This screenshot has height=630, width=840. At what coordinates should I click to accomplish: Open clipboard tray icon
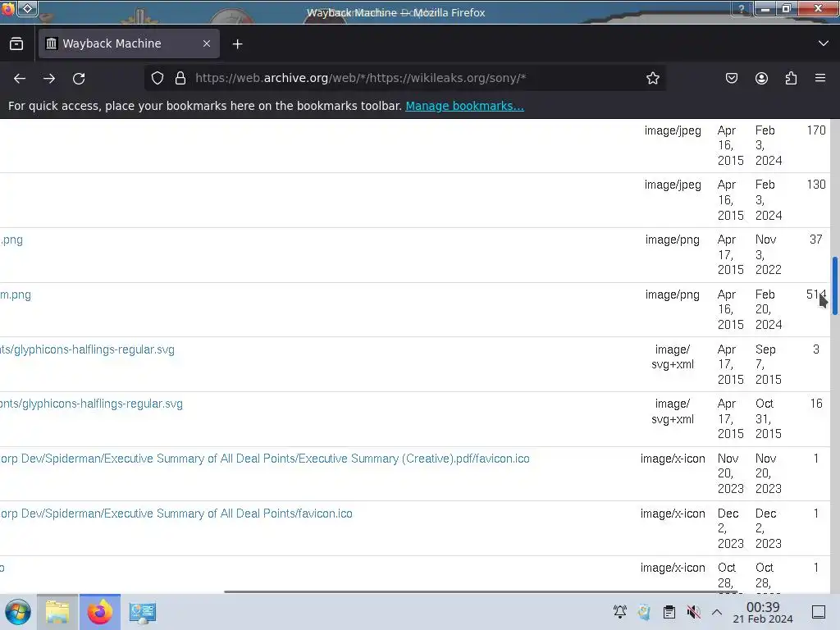click(x=669, y=612)
